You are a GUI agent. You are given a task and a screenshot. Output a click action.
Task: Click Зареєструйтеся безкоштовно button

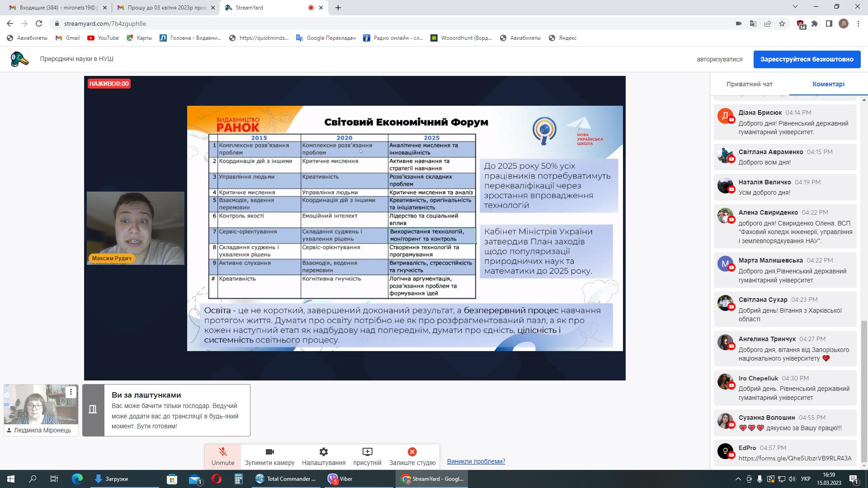[807, 59]
